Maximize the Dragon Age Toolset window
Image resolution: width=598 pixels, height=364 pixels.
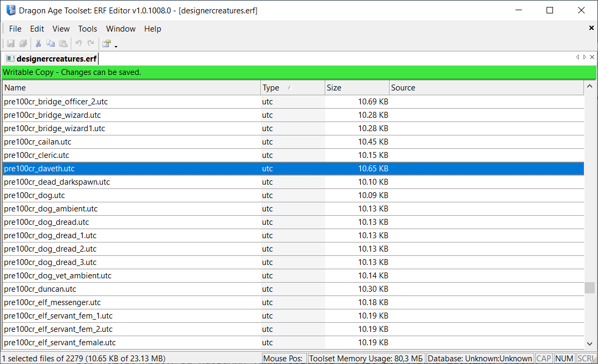[x=550, y=10]
